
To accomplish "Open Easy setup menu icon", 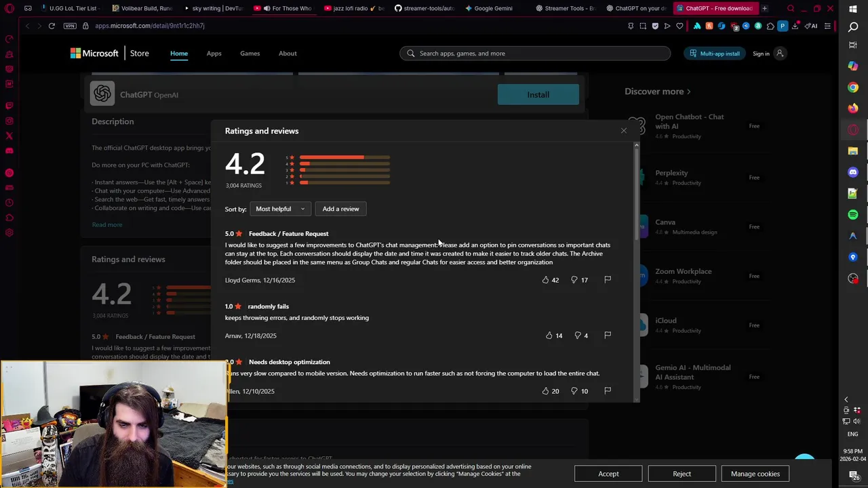I will [827, 26].
